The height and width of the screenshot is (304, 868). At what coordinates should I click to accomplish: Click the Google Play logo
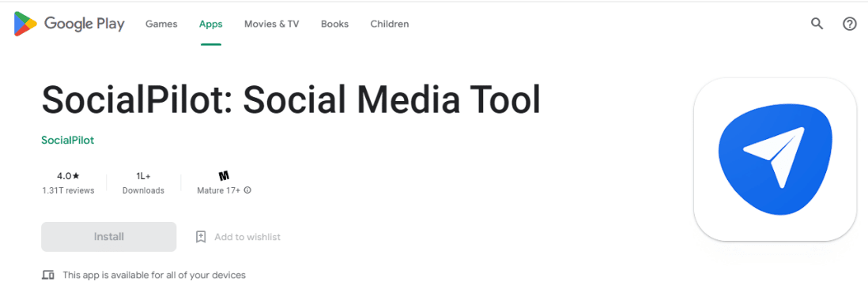[x=70, y=24]
